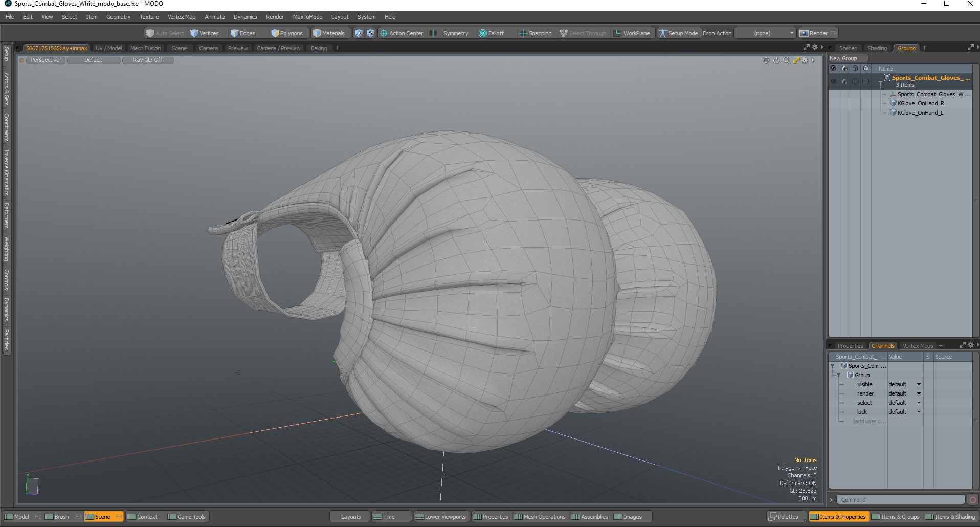980x527 pixels.
Task: Open Channels panel settings gear
Action: [x=970, y=345]
